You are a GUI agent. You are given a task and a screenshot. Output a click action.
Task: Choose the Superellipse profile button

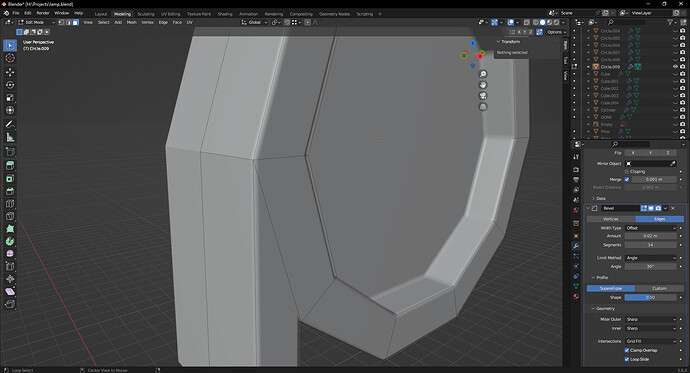click(x=611, y=289)
